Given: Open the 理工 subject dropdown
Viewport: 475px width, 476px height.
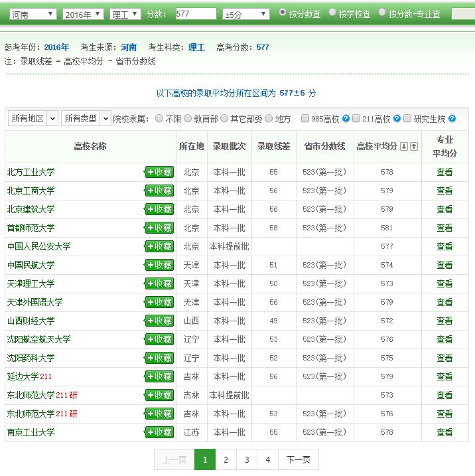Looking at the screenshot, I should pos(125,14).
